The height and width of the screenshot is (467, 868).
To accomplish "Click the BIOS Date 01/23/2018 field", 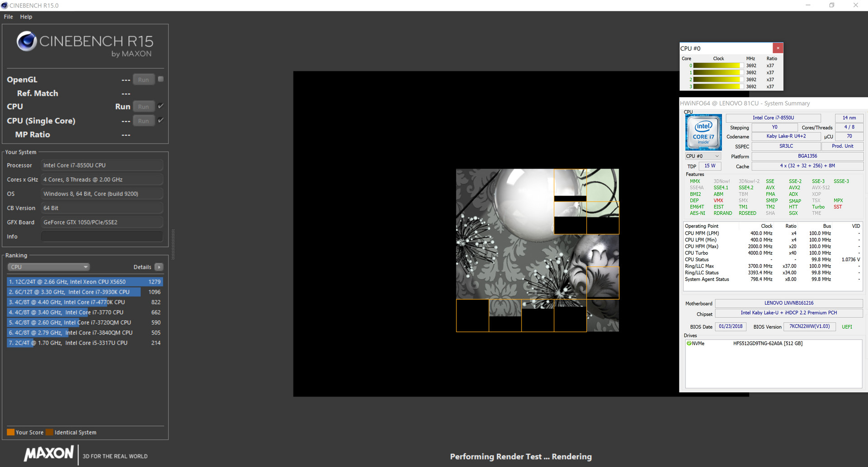I will pyautogui.click(x=731, y=326).
